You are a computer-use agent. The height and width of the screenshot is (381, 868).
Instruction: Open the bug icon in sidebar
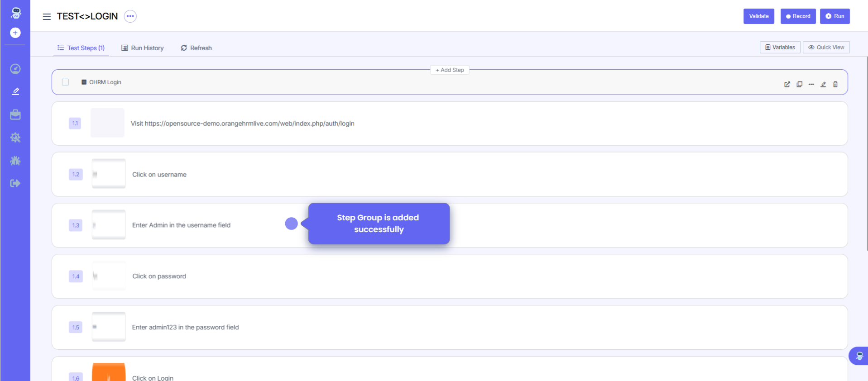(15, 161)
